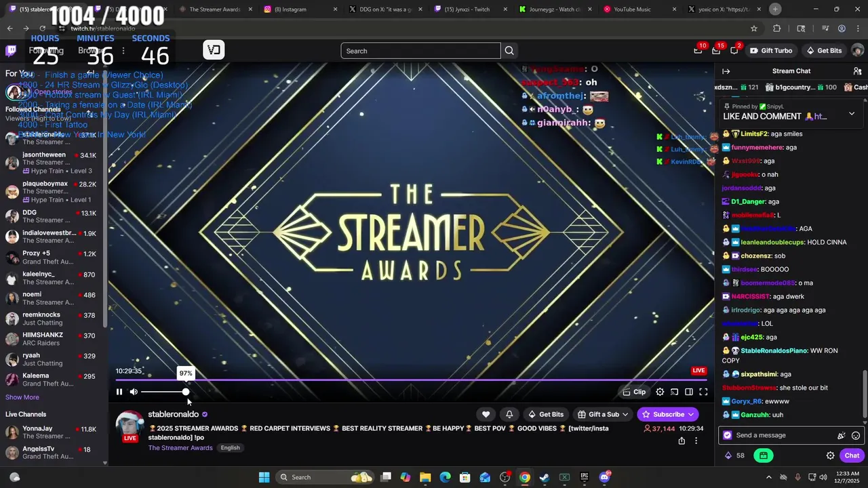
Task: Open the purple Subscribe dropdown button
Action: point(668,414)
